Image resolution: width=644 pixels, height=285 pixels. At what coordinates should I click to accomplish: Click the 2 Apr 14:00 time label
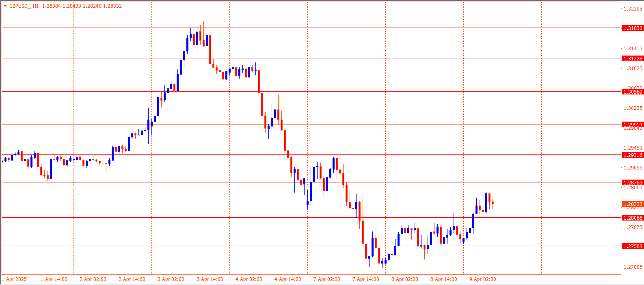click(x=132, y=279)
